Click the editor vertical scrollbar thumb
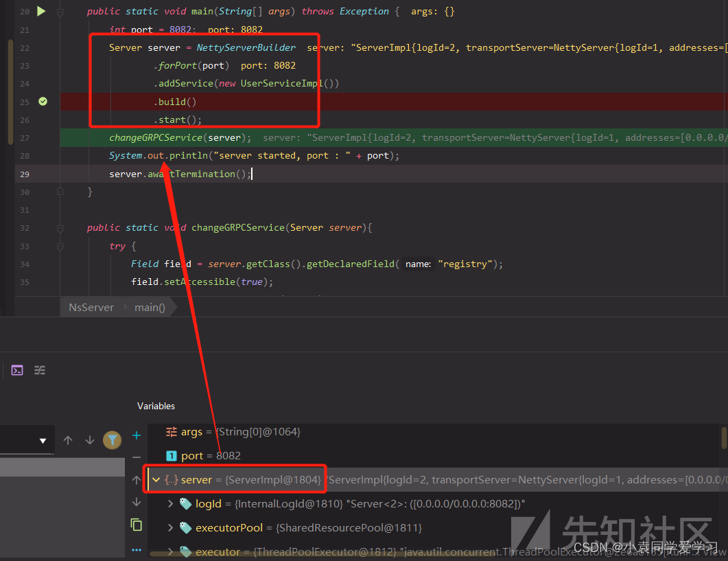 point(10,92)
